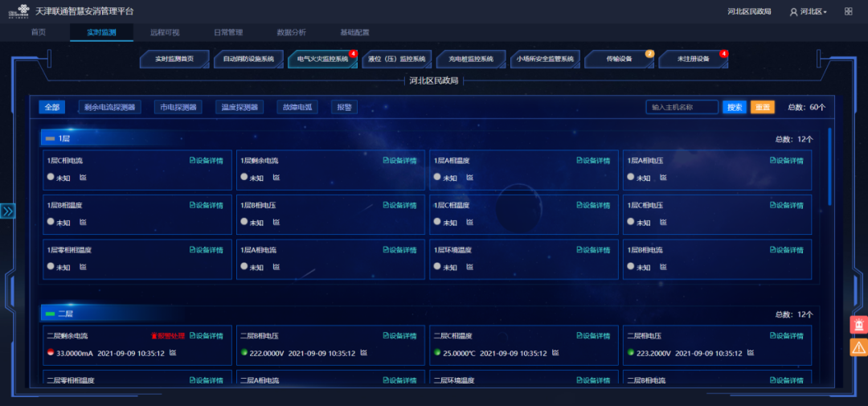
Task: Click the history chart icon for 二层C相温度
Action: 557,353
